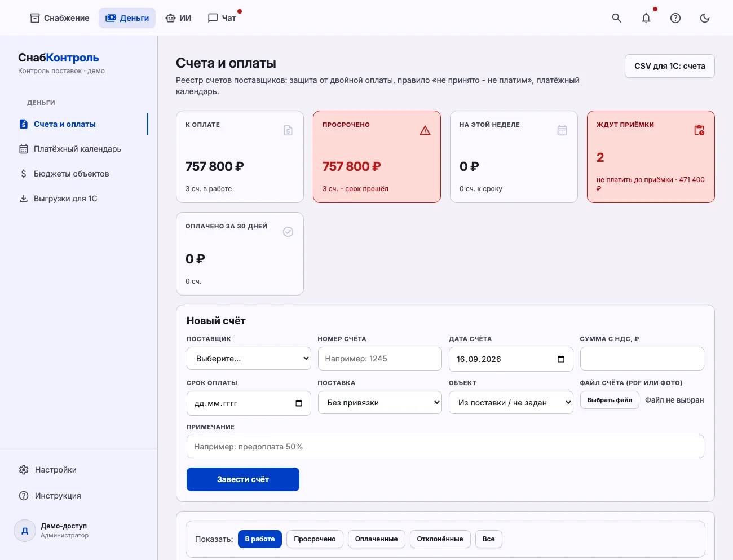Switch to the Деньги tab
This screenshot has height=560, width=733.
pyautogui.click(x=127, y=18)
